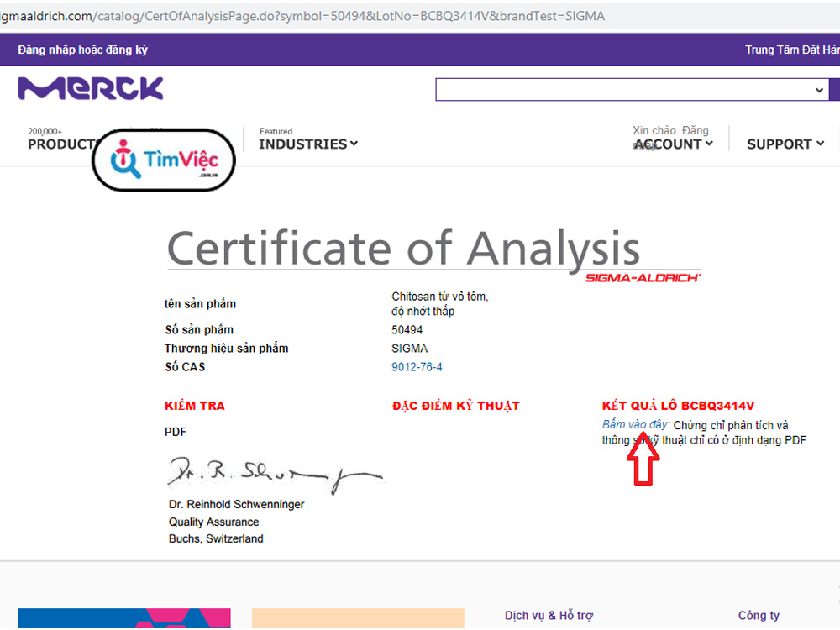This screenshot has height=630, width=840.
Task: Click the 'Đăng nhập hoặc đăng ký' link
Action: 82,50
